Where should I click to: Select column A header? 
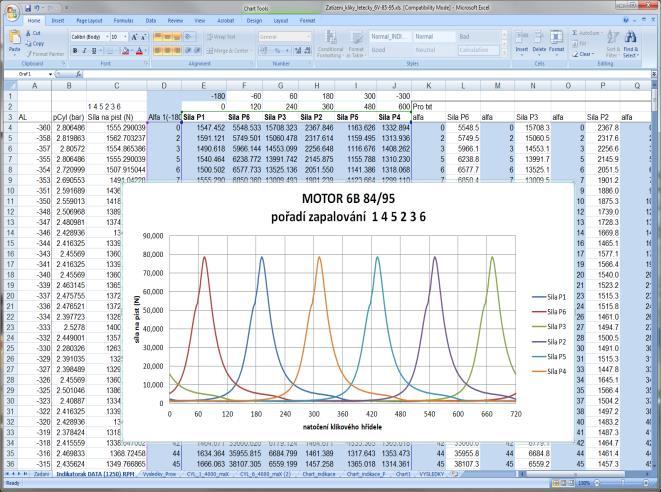35,86
